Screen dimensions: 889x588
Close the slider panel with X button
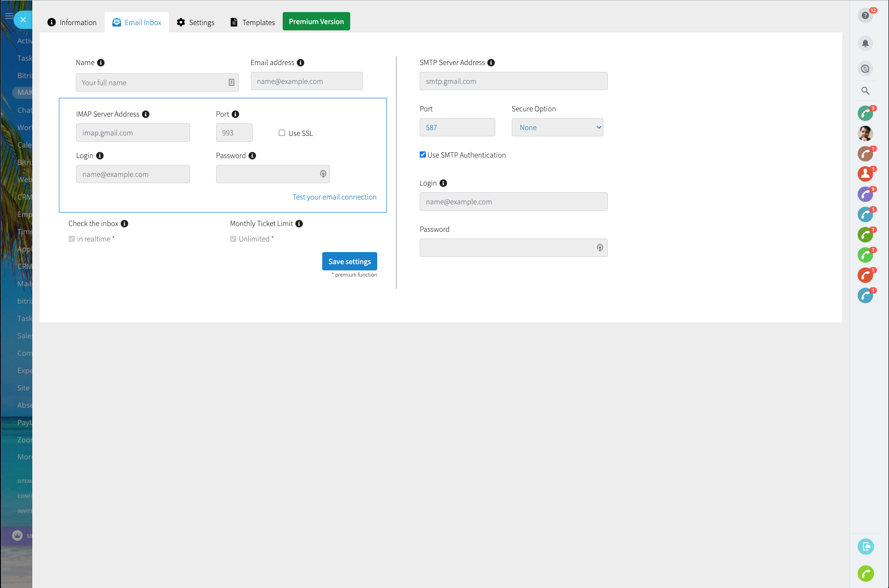(x=23, y=20)
